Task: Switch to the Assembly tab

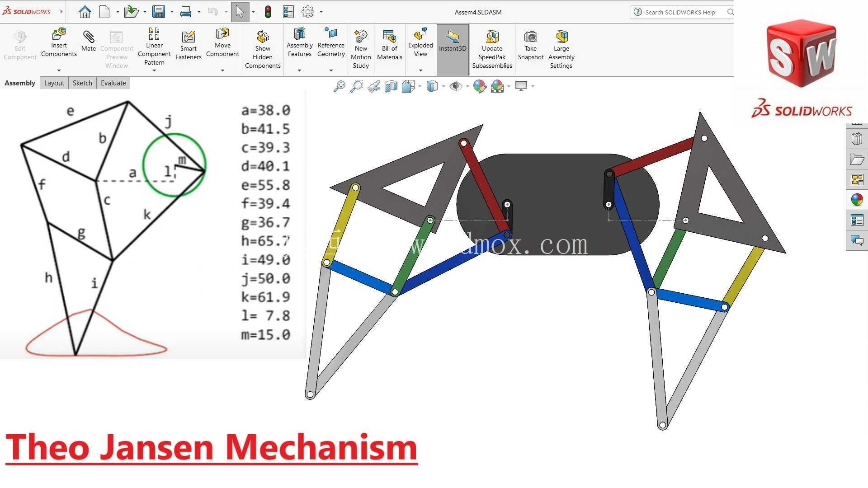Action: tap(20, 83)
